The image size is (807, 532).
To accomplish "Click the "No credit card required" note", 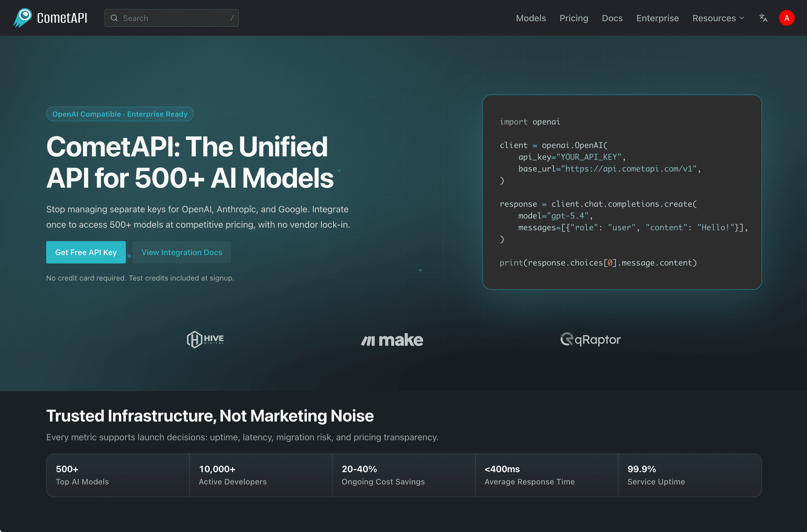I will pyautogui.click(x=140, y=278).
